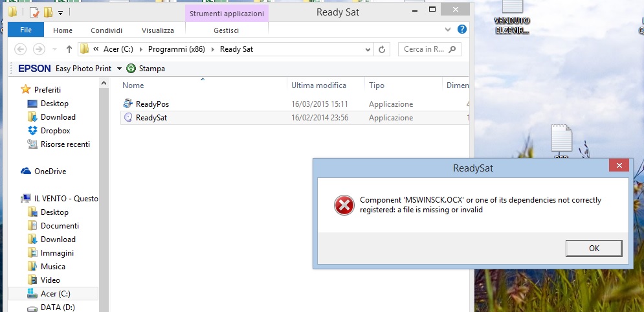This screenshot has width=644, height=312.
Task: Click the ReadySat file icon
Action: tap(128, 117)
